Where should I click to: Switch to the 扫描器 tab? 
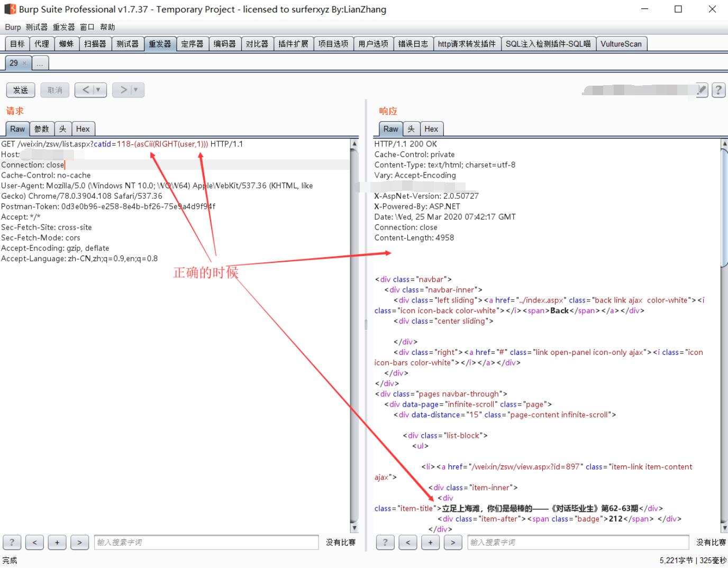95,44
